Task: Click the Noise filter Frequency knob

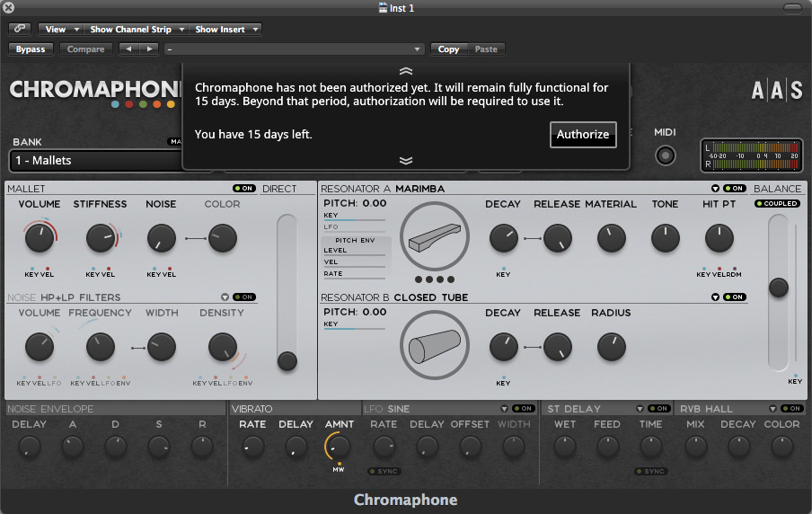Action: point(101,347)
